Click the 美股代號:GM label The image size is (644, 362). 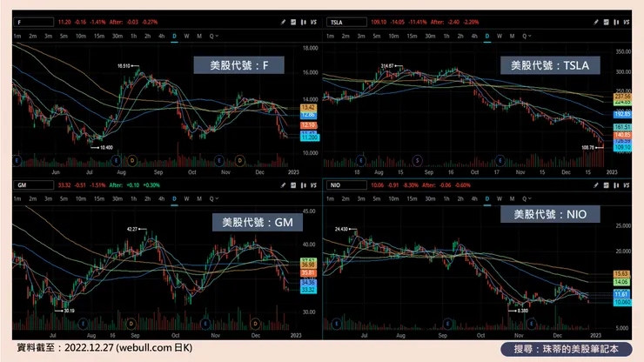[x=258, y=222]
